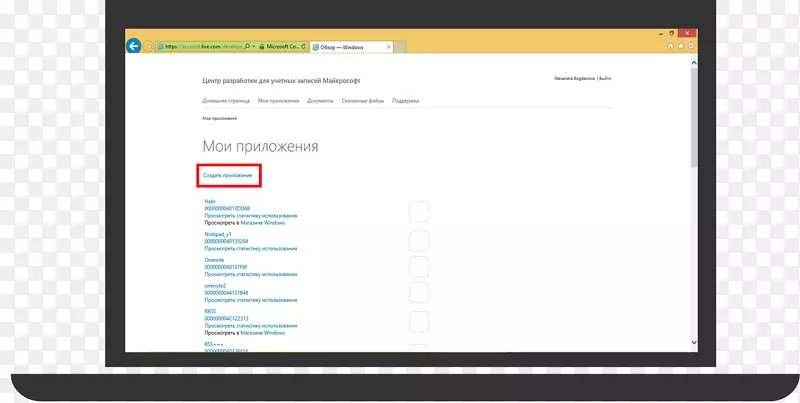Open the onenote2 application link

point(215,286)
